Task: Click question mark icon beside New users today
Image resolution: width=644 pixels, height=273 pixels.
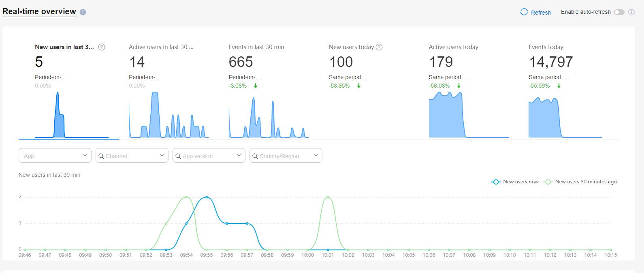Action: coord(379,47)
